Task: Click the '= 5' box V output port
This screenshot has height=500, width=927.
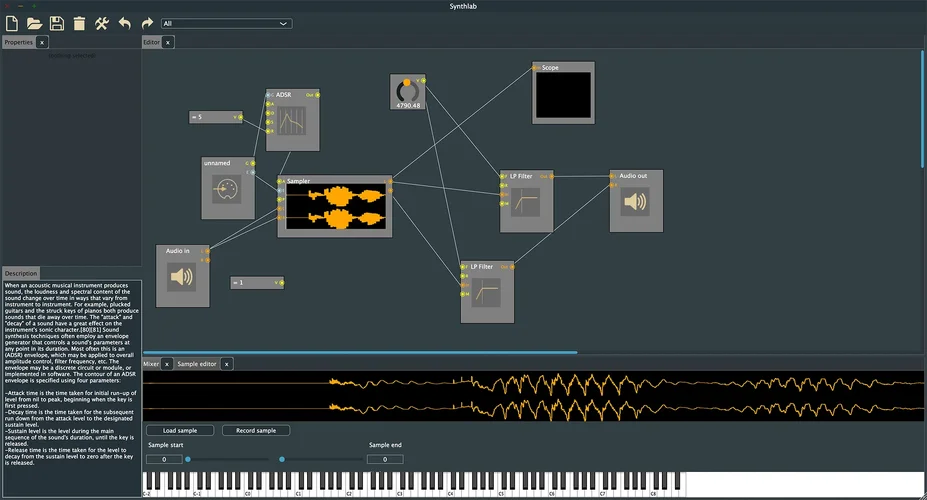Action: tap(240, 117)
